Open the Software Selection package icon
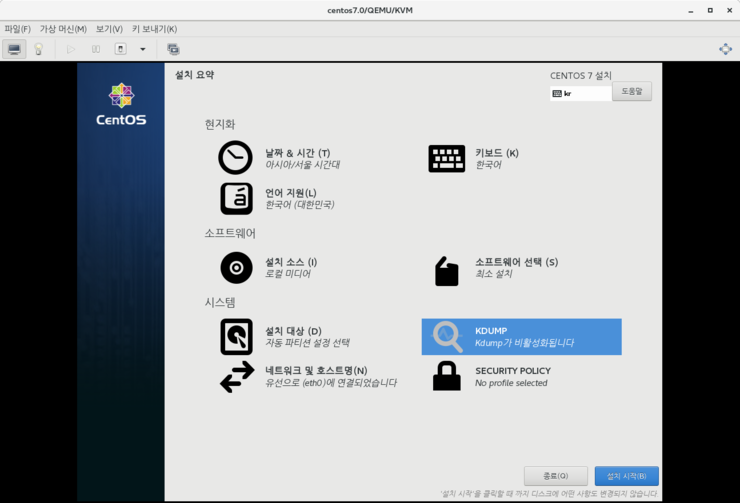740x503 pixels. [446, 271]
